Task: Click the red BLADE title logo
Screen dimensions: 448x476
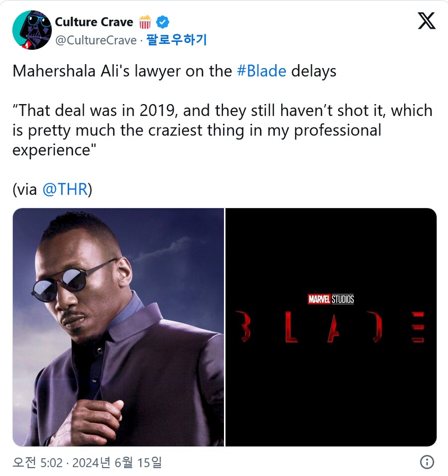Action: (330, 327)
